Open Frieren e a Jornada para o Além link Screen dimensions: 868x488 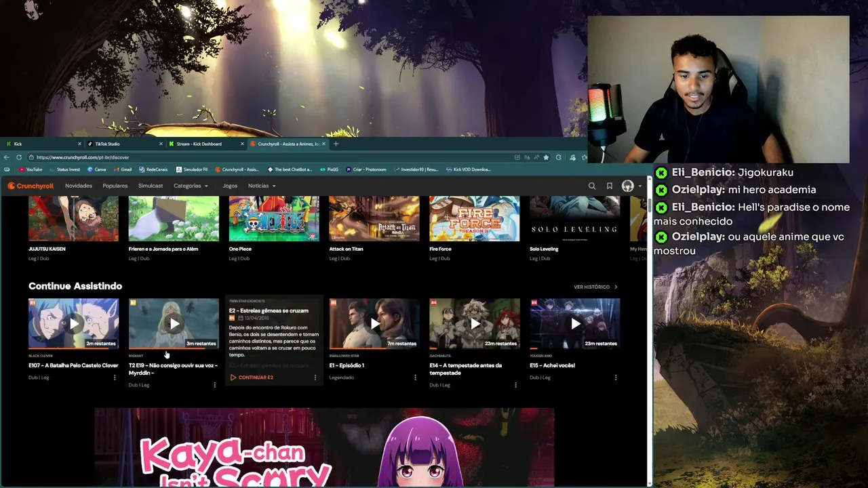click(163, 249)
